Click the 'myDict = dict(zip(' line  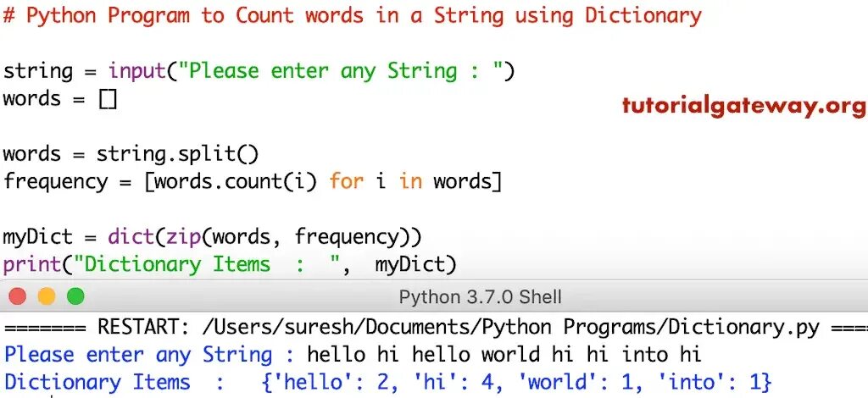(x=212, y=237)
